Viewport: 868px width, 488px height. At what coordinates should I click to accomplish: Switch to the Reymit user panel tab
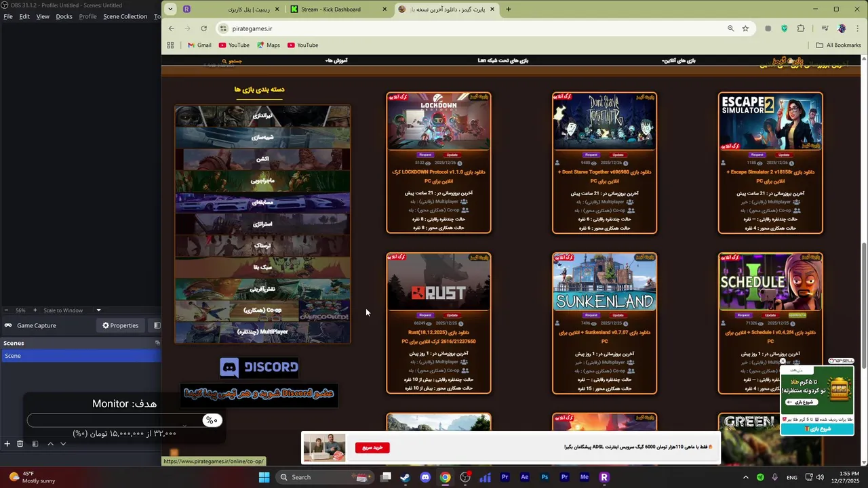coord(231,9)
